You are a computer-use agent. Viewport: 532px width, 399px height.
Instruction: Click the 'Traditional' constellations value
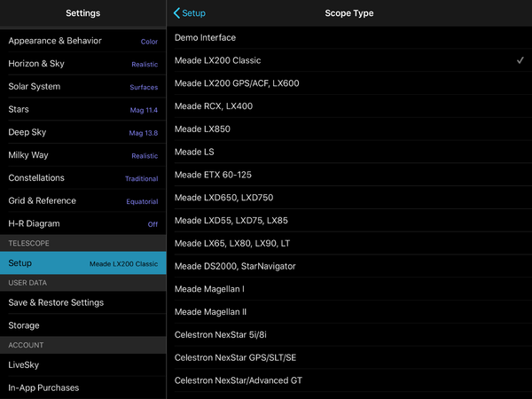click(x=142, y=178)
